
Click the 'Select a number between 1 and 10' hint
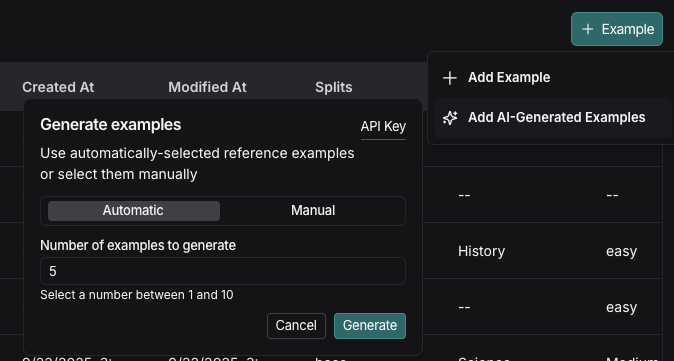tap(137, 295)
